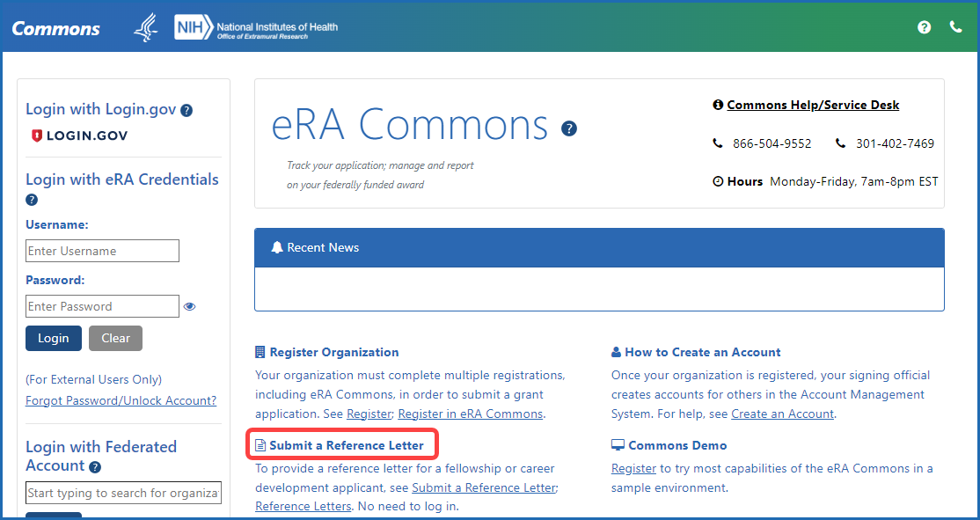Click phone icon beside 866-504-9552
The image size is (980, 520).
pyautogui.click(x=718, y=143)
